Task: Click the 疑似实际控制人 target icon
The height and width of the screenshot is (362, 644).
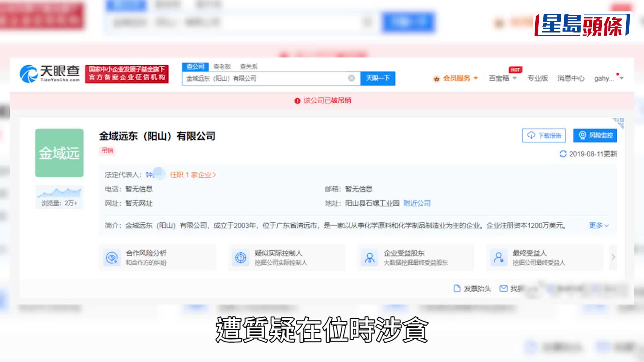Action: click(241, 257)
